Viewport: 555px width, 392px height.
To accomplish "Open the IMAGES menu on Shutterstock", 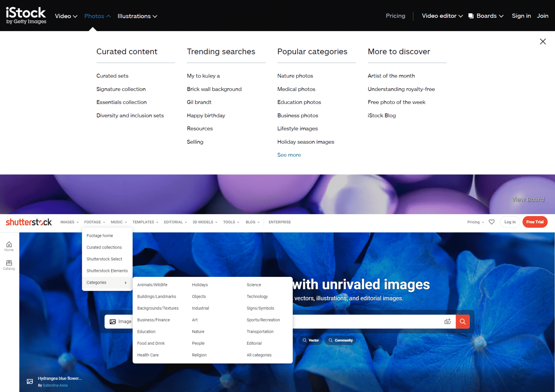I will [69, 222].
